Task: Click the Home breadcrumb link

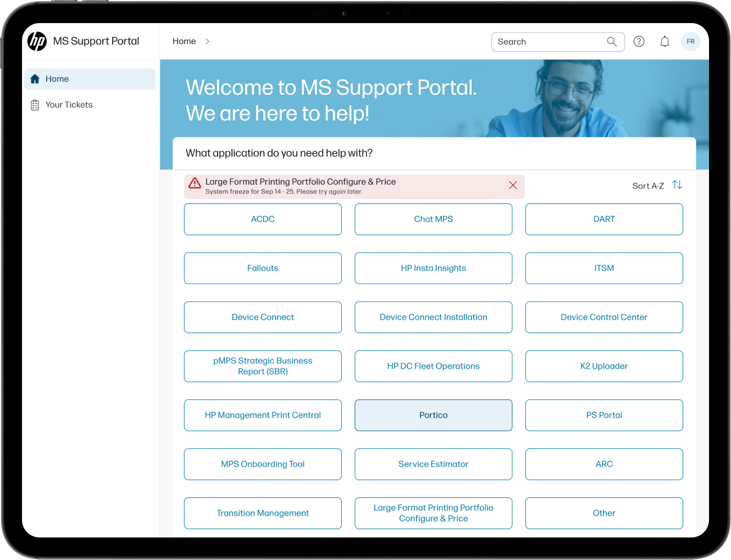Action: (x=184, y=41)
